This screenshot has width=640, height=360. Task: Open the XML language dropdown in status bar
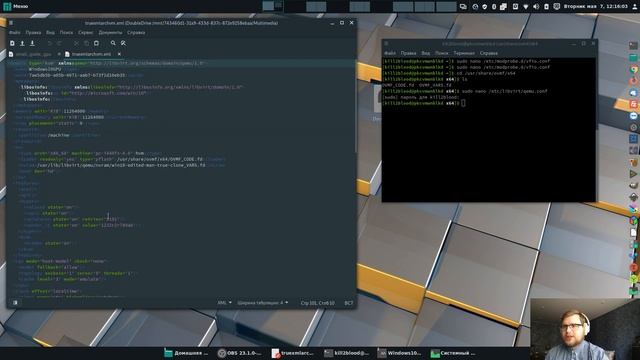point(224,303)
